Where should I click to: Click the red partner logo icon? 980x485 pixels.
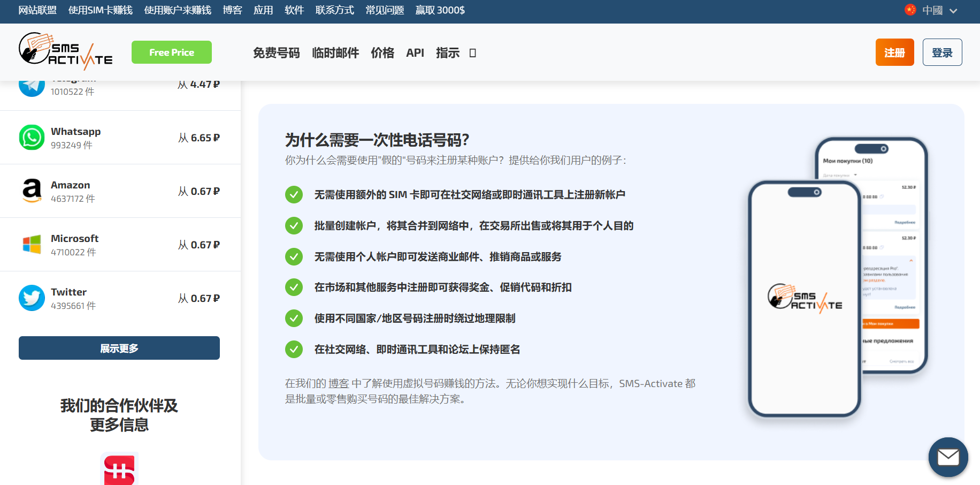tap(119, 469)
